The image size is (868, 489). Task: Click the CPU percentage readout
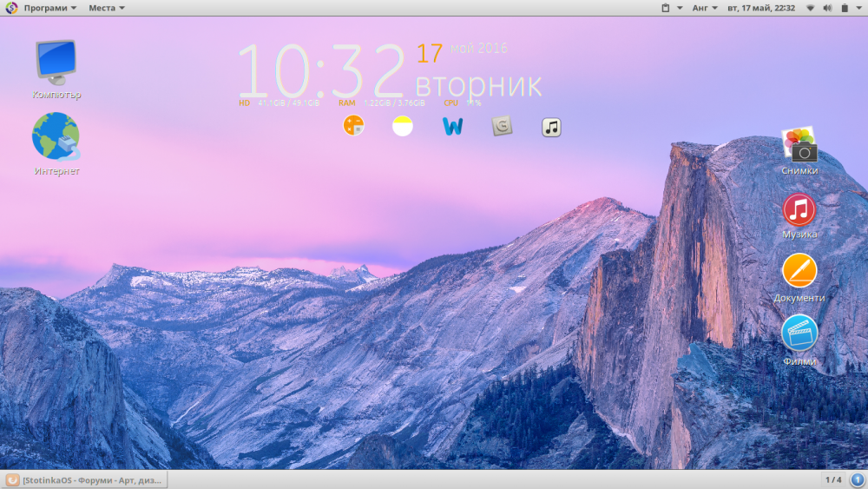pyautogui.click(x=463, y=103)
